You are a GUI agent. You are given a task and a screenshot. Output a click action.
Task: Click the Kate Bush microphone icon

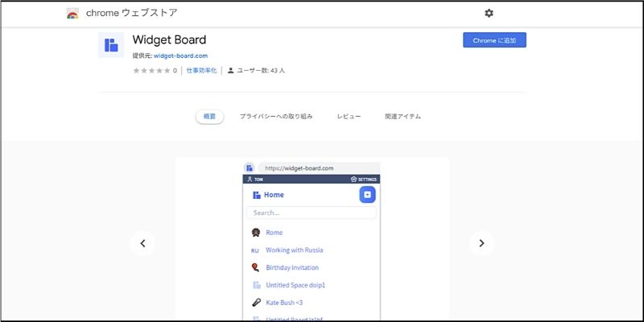pos(256,303)
